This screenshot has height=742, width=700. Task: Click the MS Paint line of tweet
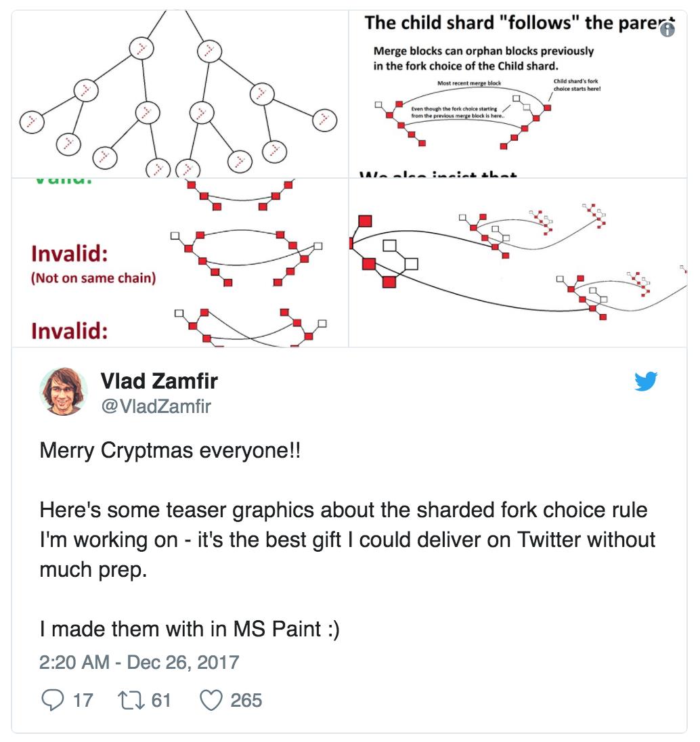click(190, 630)
